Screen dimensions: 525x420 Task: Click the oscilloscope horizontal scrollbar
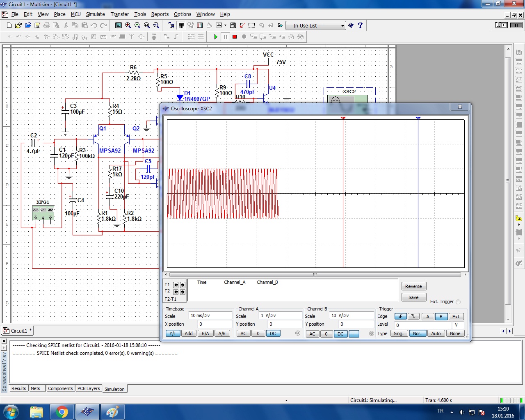315,274
